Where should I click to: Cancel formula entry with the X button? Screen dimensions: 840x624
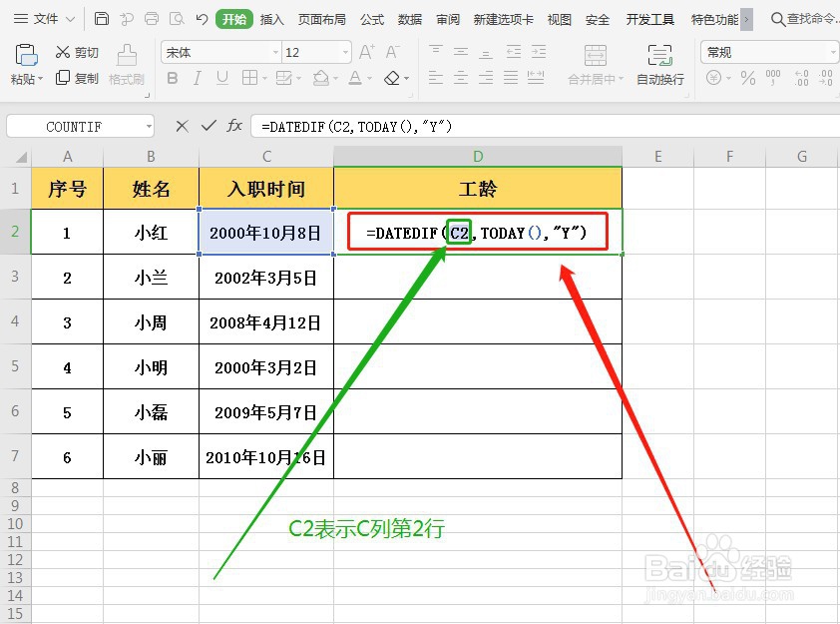coord(180,126)
